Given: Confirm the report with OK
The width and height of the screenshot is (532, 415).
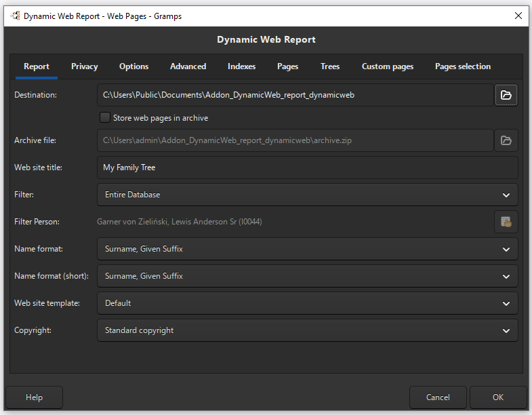Looking at the screenshot, I should coord(498,397).
